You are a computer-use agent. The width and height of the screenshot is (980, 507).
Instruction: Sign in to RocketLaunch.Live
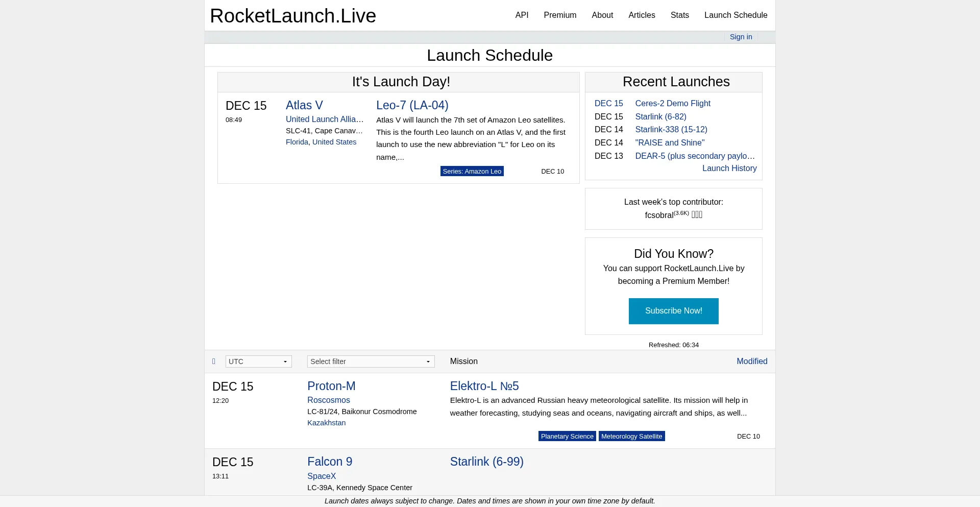(x=741, y=37)
